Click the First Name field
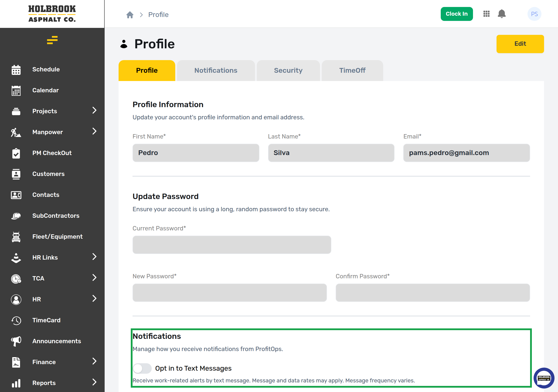The height and width of the screenshot is (392, 558). [196, 153]
